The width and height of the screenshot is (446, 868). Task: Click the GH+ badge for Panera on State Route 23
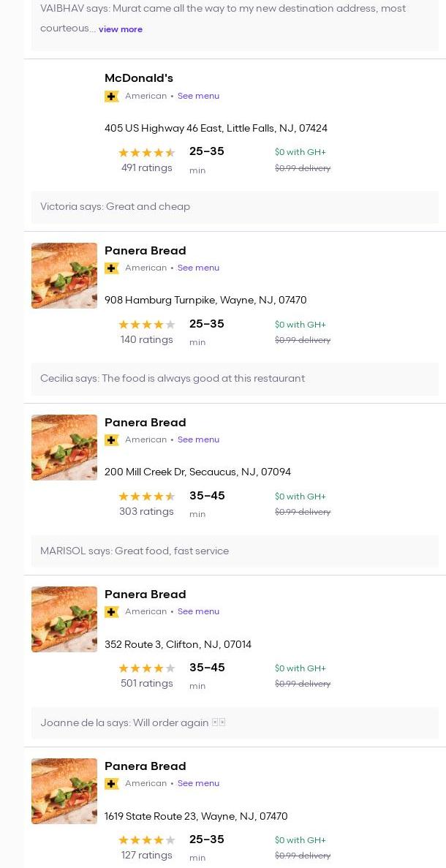click(x=111, y=784)
